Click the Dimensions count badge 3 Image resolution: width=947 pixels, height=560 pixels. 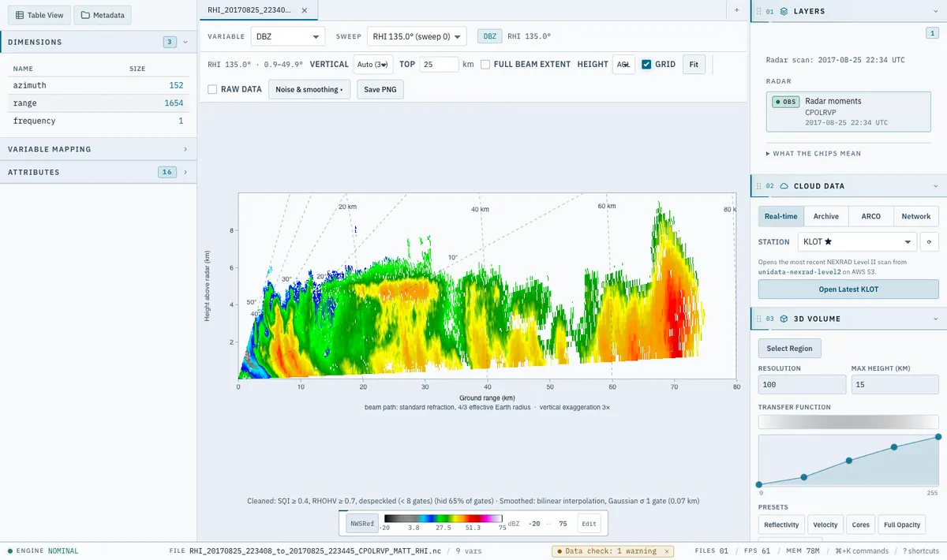[x=170, y=42]
